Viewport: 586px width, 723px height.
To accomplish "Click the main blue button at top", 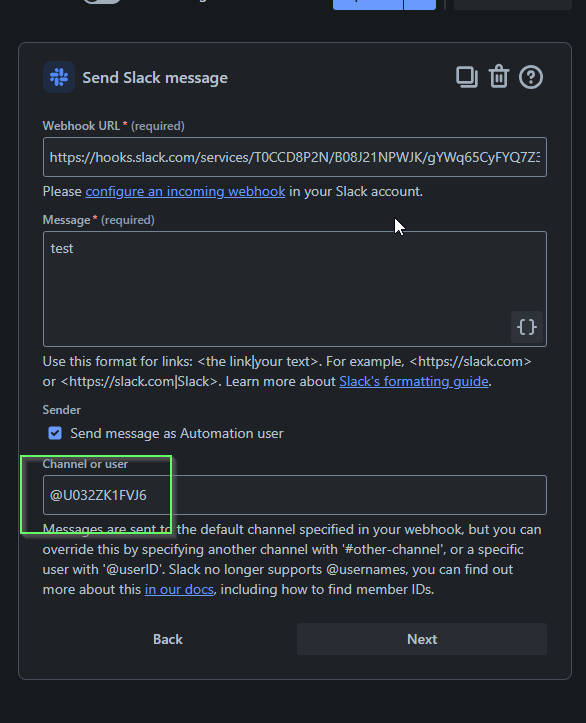I will click(x=368, y=4).
